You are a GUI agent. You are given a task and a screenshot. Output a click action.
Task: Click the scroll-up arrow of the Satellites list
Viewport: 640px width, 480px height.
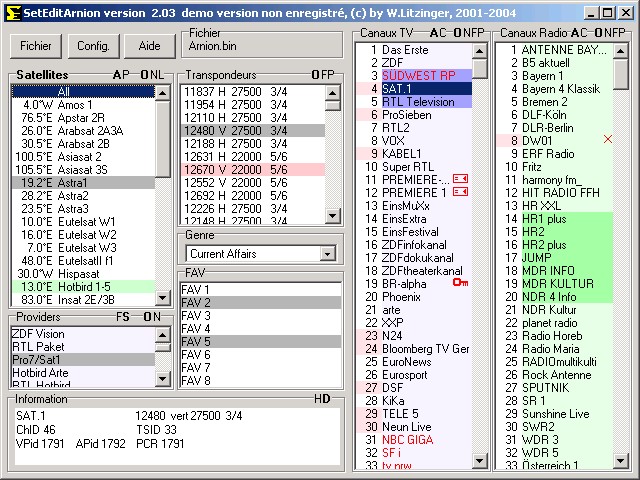coord(163,92)
